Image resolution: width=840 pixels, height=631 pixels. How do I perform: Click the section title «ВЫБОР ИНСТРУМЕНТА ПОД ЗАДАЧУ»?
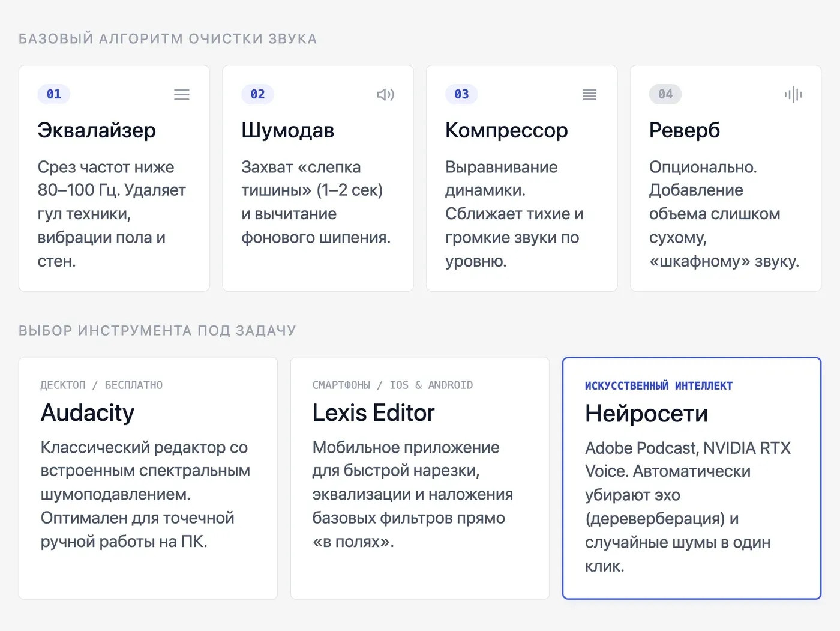(157, 331)
